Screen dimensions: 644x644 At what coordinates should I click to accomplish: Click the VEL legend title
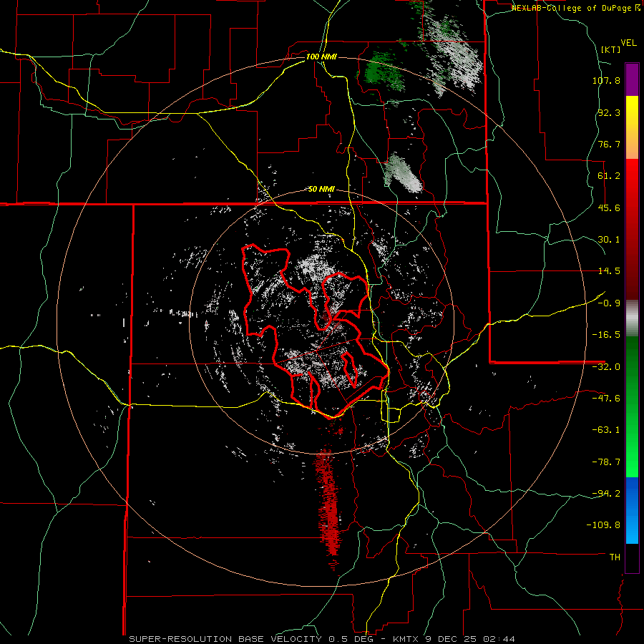coord(628,43)
